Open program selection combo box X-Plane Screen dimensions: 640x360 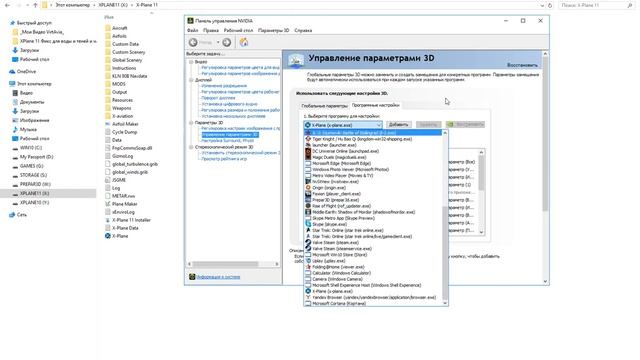coord(343,125)
